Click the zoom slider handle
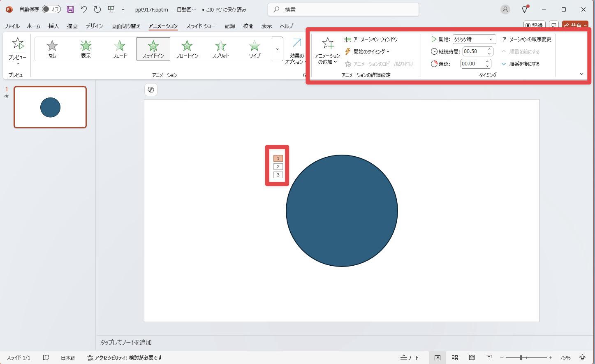The height and width of the screenshot is (364, 595). pyautogui.click(x=521, y=358)
